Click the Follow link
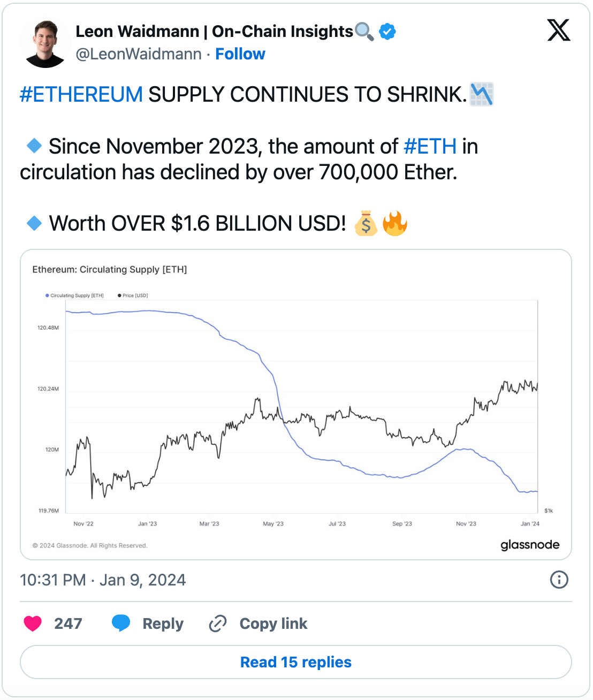This screenshot has height=700, width=593. (240, 54)
